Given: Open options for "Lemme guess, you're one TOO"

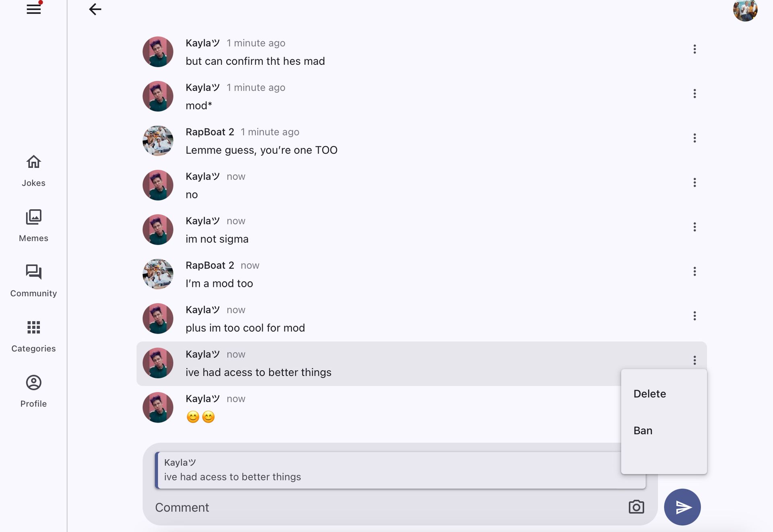Looking at the screenshot, I should coord(694,138).
